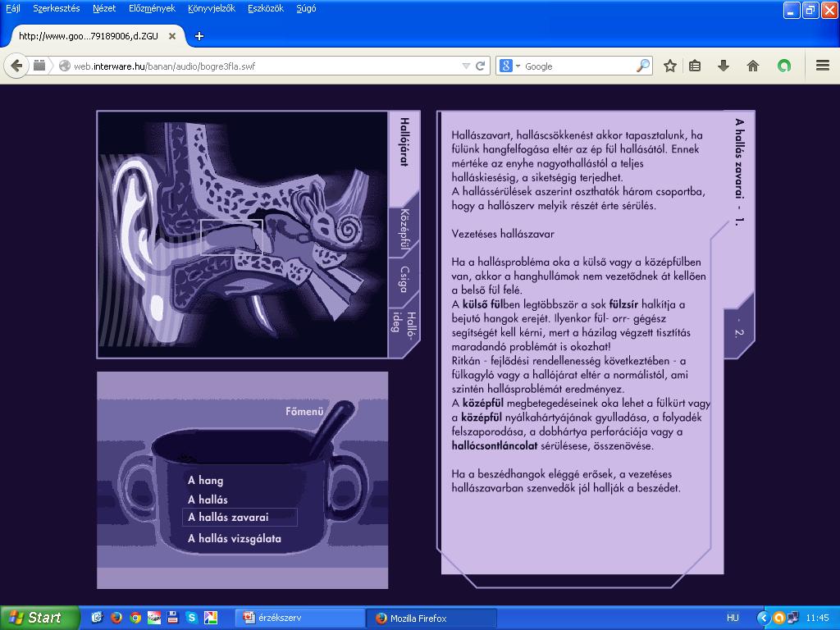Choose A hallás vizsgálata menu entry

pos(234,538)
